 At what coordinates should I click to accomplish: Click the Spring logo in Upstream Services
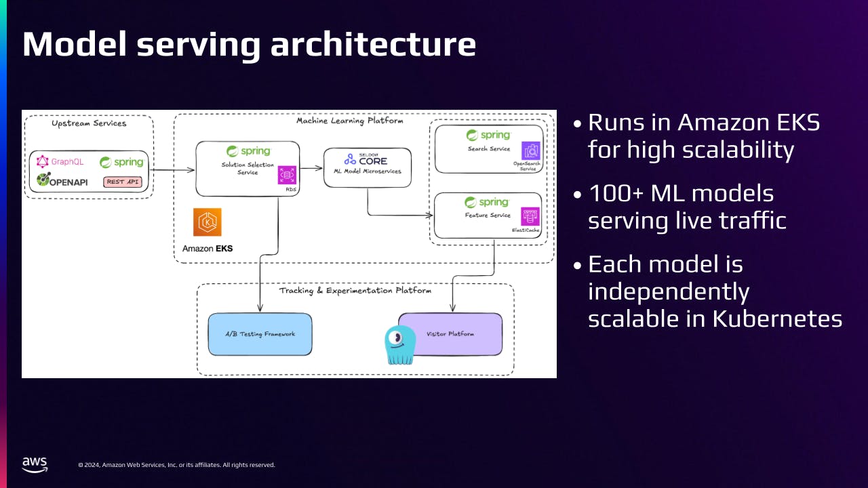[121, 163]
